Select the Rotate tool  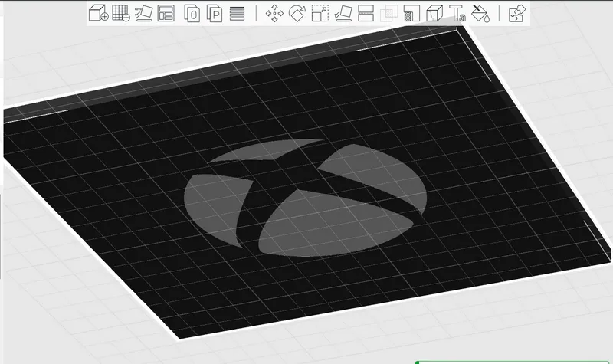click(297, 13)
